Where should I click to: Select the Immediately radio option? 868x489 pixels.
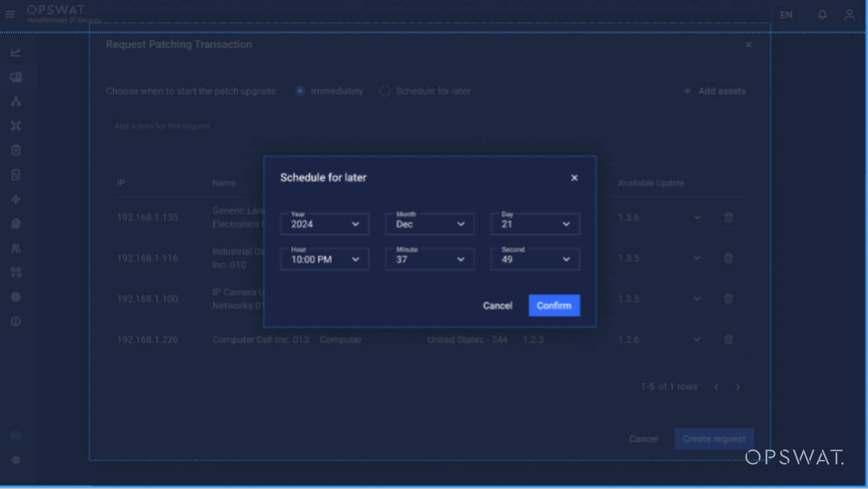pos(300,91)
